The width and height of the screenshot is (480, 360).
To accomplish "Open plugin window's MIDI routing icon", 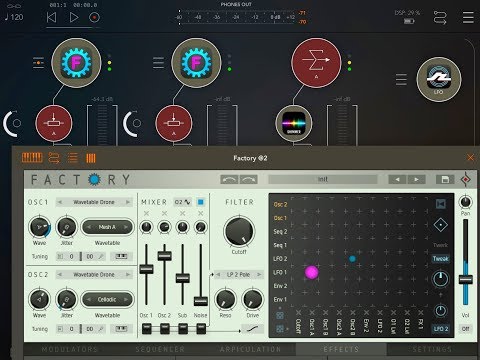I will (54, 158).
